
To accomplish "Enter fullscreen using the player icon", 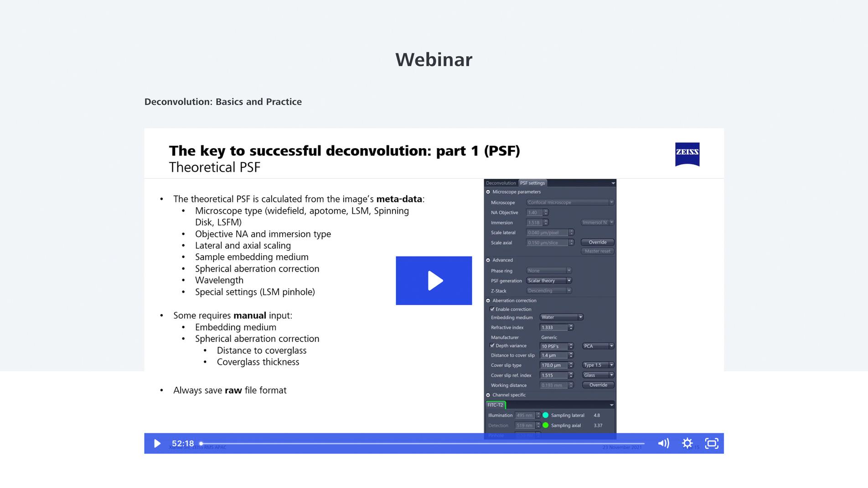I will [x=712, y=443].
